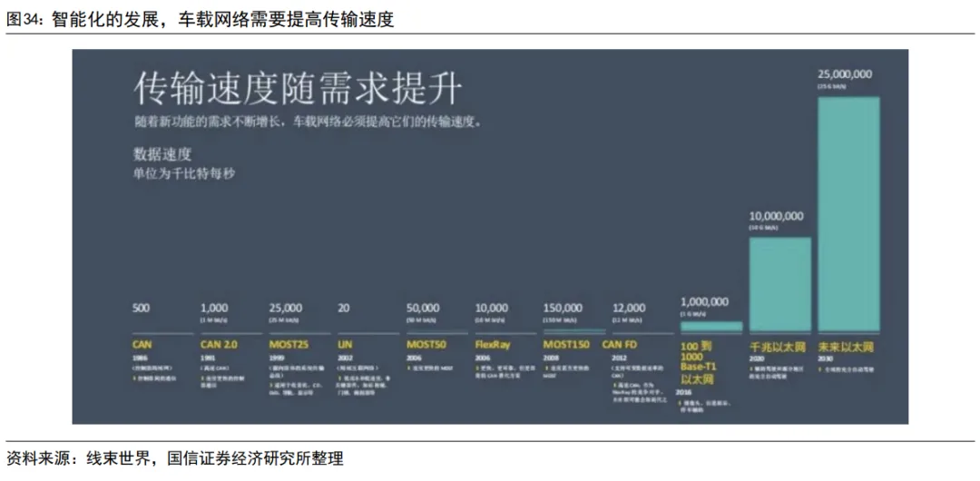Image resolution: width=980 pixels, height=481 pixels.
Task: Select the value 1,000,000 above Base-T1 bar
Action: (x=704, y=301)
